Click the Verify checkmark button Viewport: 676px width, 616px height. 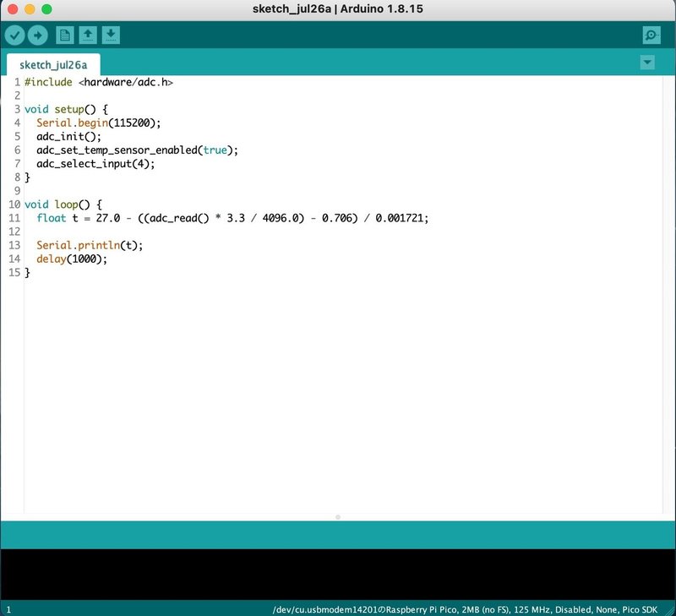click(14, 35)
